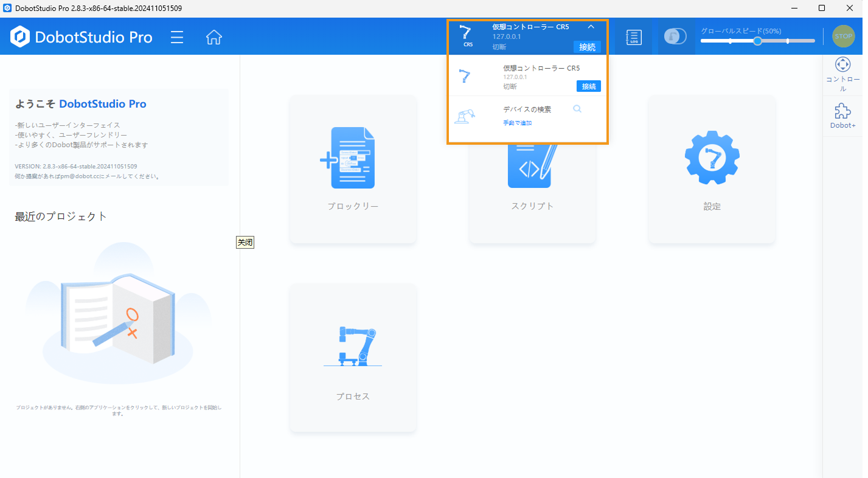Click 接続 in the blue header selector
Image resolution: width=868 pixels, height=478 pixels.
tap(588, 47)
